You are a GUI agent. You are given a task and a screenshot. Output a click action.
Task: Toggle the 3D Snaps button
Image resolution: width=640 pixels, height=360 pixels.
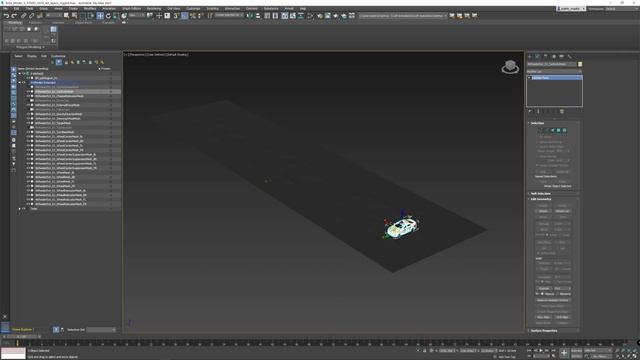tap(176, 16)
